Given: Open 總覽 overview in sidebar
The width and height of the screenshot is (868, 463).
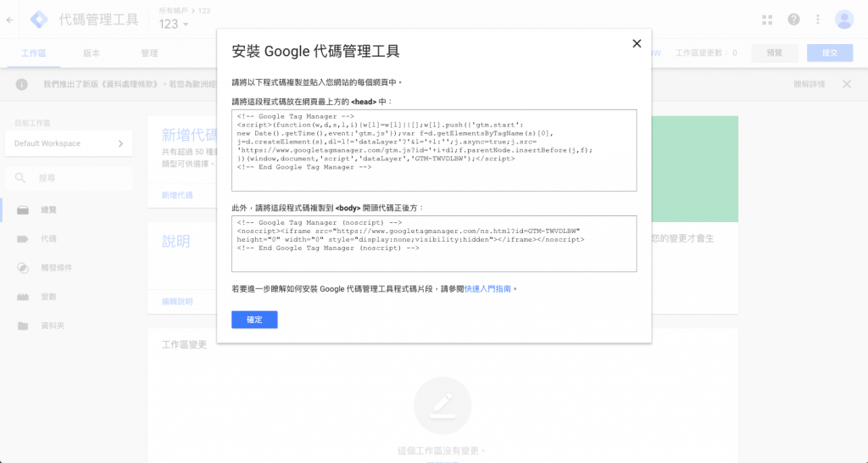Looking at the screenshot, I should coord(66,210).
